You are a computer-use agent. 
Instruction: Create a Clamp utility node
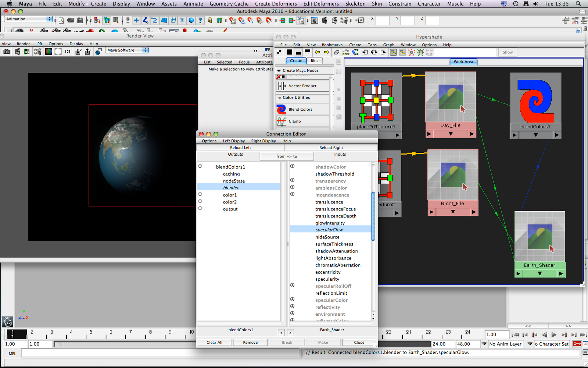coord(294,121)
